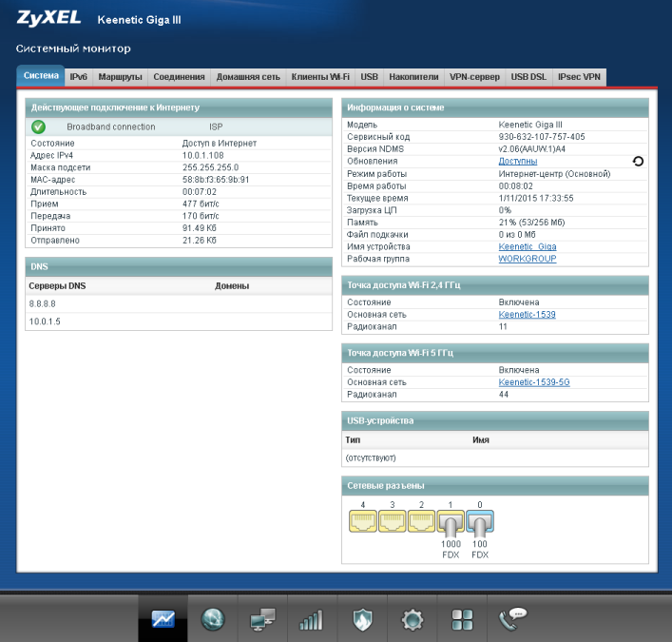This screenshot has height=642, width=672.
Task: Switch to the IPv6 tab
Action: click(79, 77)
